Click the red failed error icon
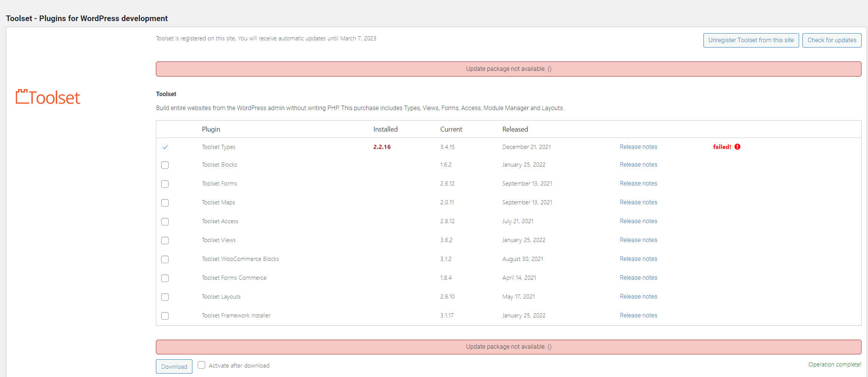Viewport: 868px width, 377px height. click(x=737, y=147)
